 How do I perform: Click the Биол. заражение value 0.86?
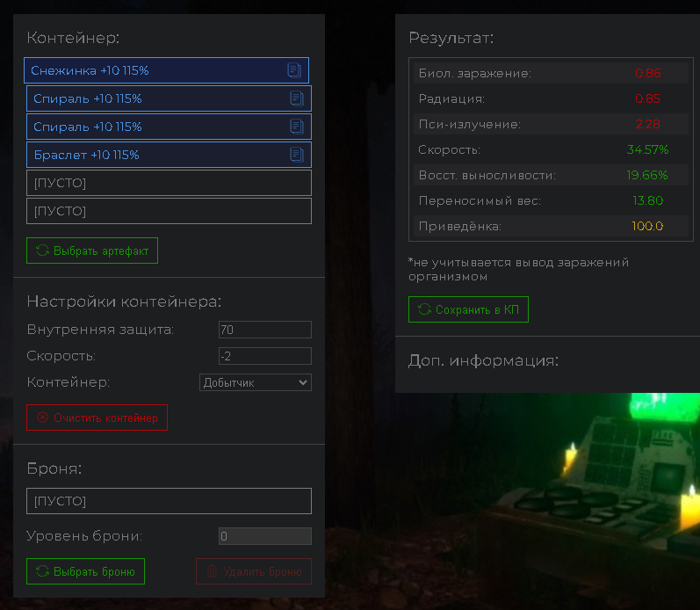click(x=648, y=73)
